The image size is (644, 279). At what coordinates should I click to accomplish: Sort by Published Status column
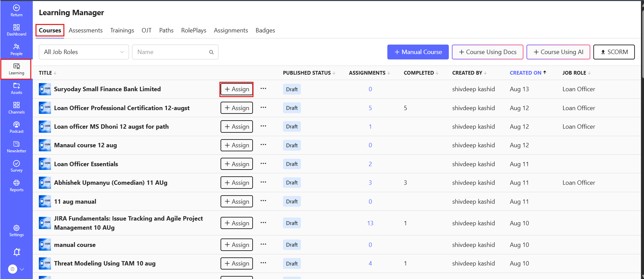click(309, 73)
